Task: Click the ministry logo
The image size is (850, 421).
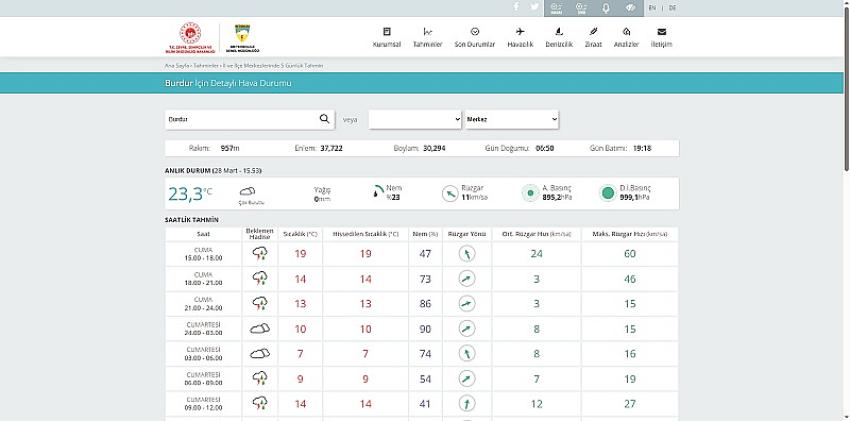Action: coord(190,37)
